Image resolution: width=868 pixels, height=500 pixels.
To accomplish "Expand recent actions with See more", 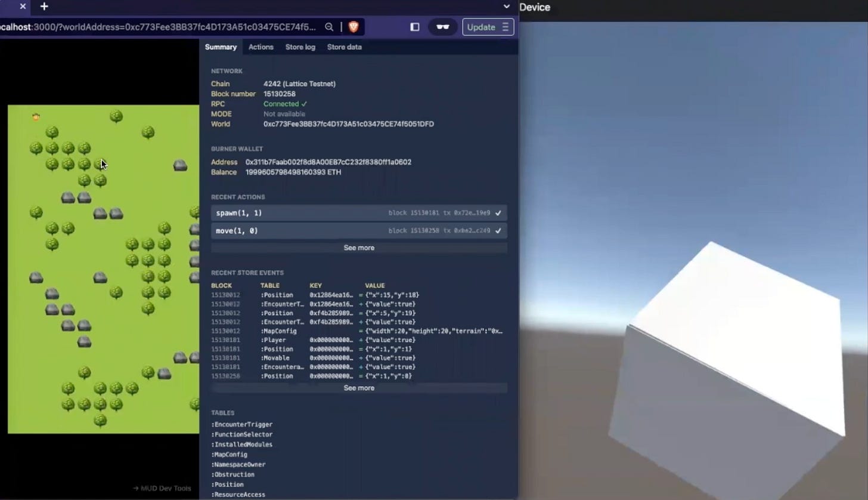I will click(358, 247).
